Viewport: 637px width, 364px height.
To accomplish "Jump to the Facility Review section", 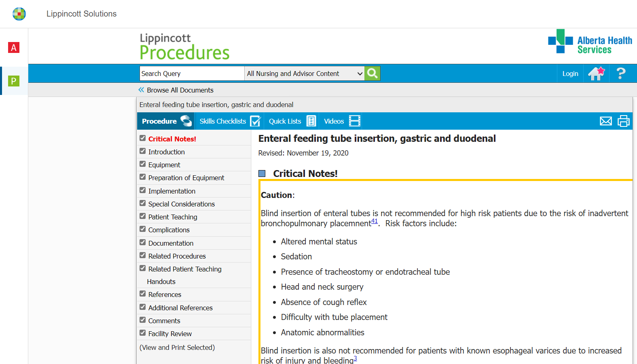I will (170, 334).
